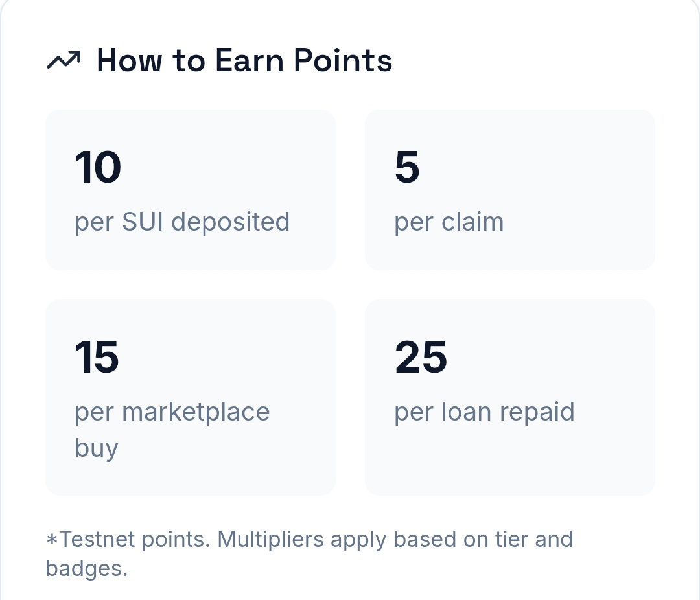700x600 pixels.
Task: Click the asterisk before "Testnet points"
Action: pos(52,540)
